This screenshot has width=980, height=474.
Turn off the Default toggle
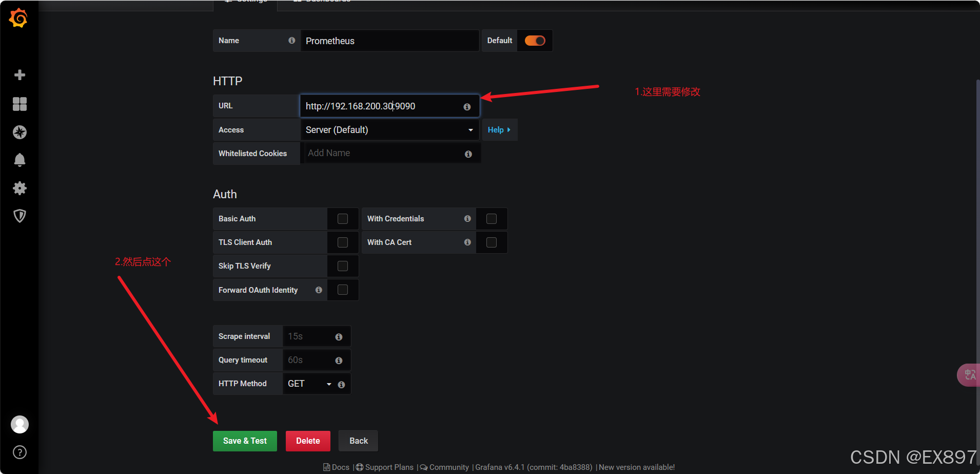click(x=535, y=41)
